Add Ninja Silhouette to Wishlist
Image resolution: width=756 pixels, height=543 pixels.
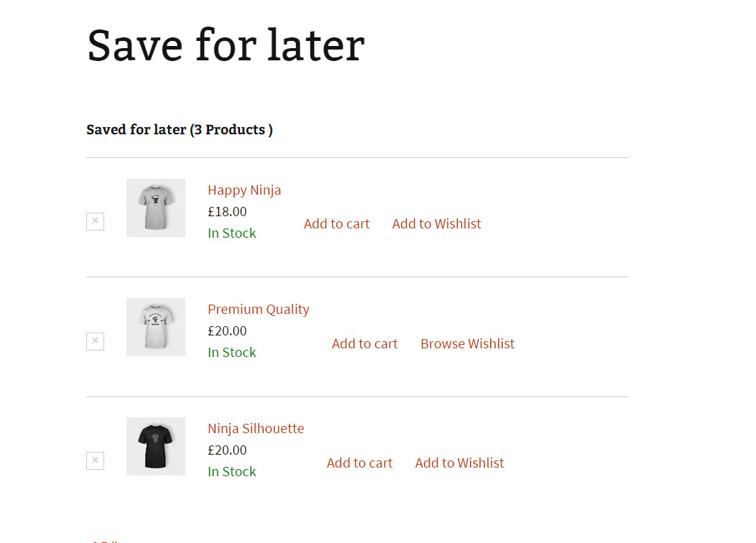pyautogui.click(x=459, y=463)
